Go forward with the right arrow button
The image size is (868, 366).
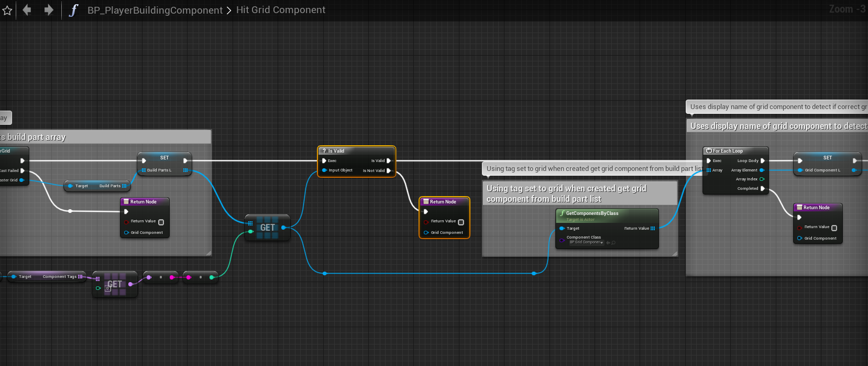click(x=49, y=10)
